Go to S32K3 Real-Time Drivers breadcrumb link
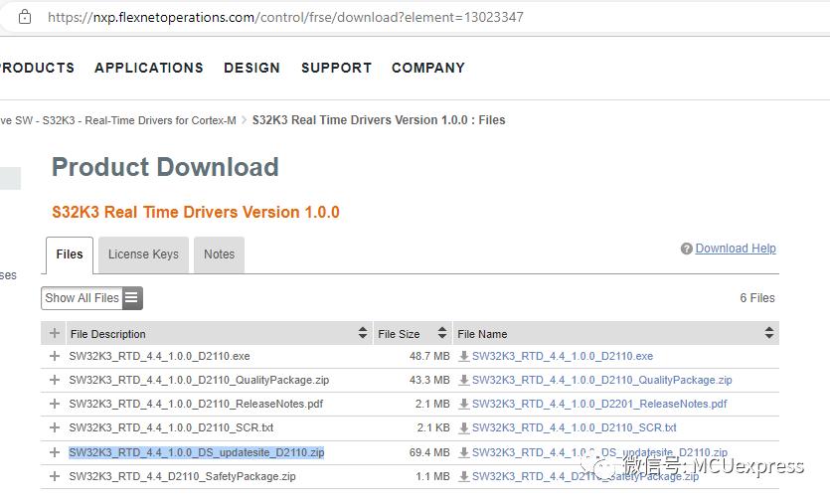The width and height of the screenshot is (830, 504). pos(118,120)
